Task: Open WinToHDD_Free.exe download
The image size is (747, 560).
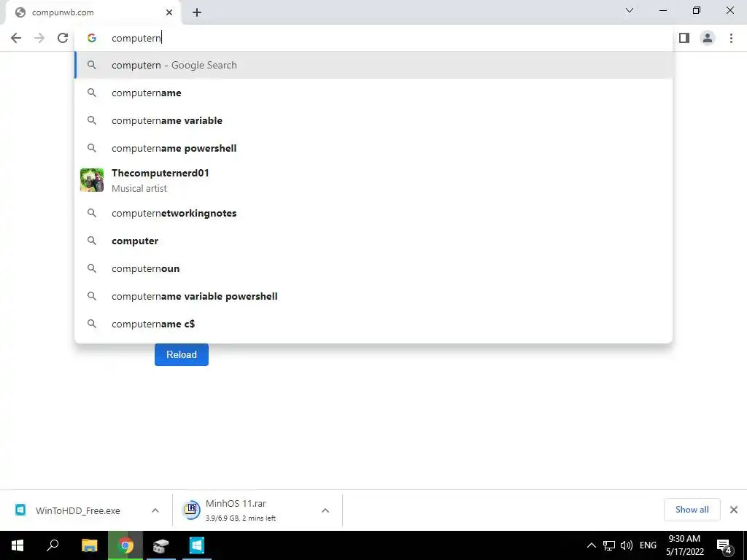Action: point(78,510)
